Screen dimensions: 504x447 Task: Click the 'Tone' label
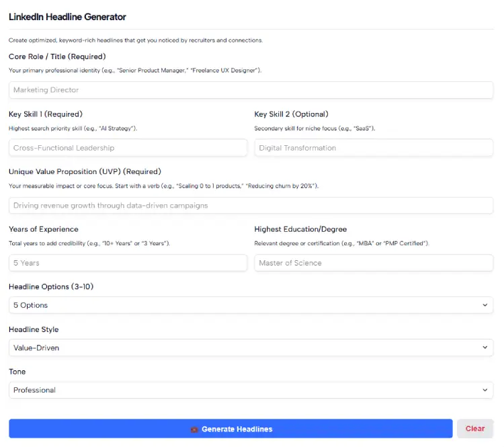(x=17, y=372)
